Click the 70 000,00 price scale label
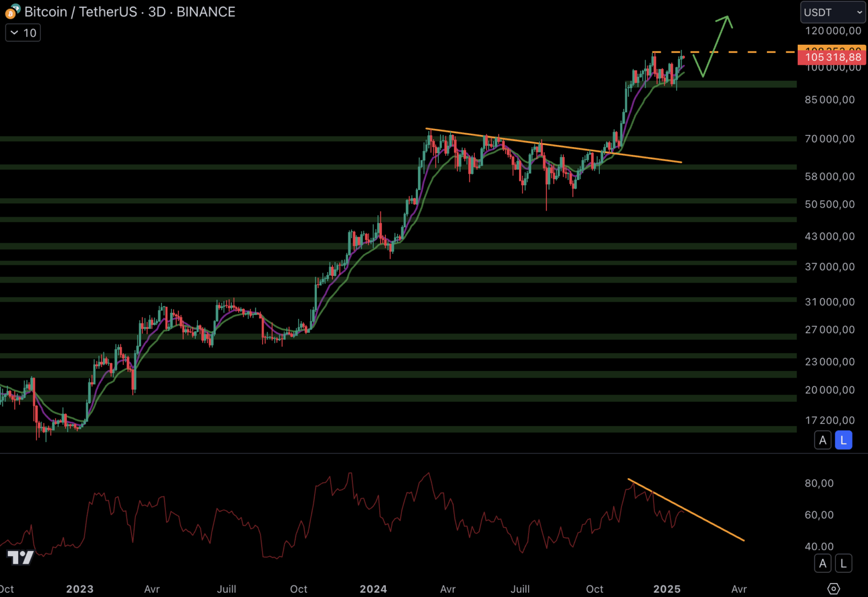 point(829,139)
